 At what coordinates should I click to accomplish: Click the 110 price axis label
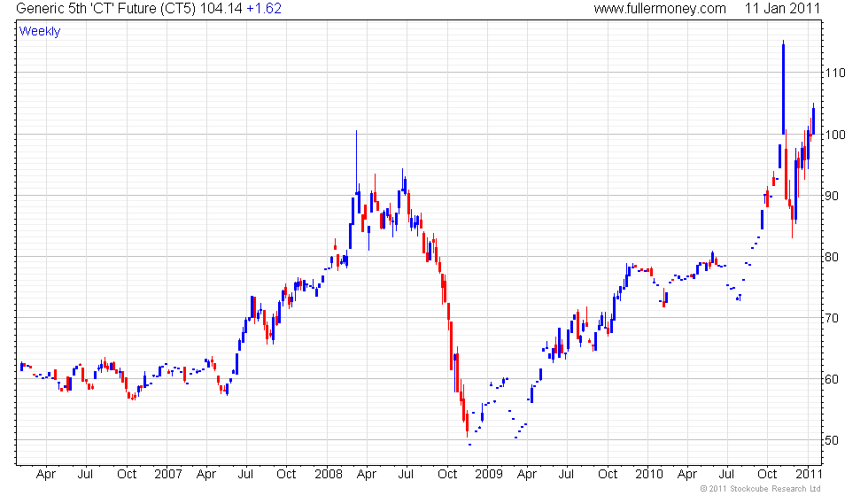[835, 73]
